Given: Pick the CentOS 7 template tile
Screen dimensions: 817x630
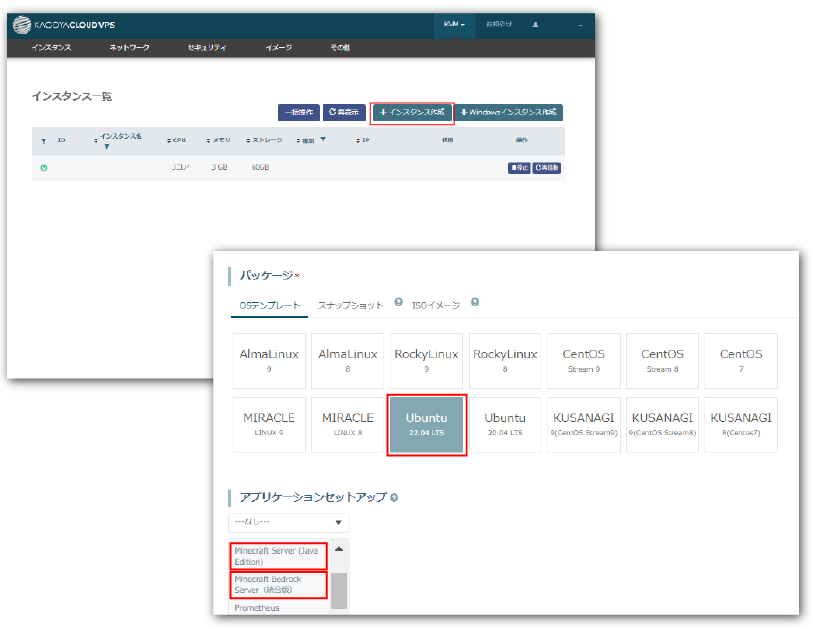Looking at the screenshot, I should point(741,360).
